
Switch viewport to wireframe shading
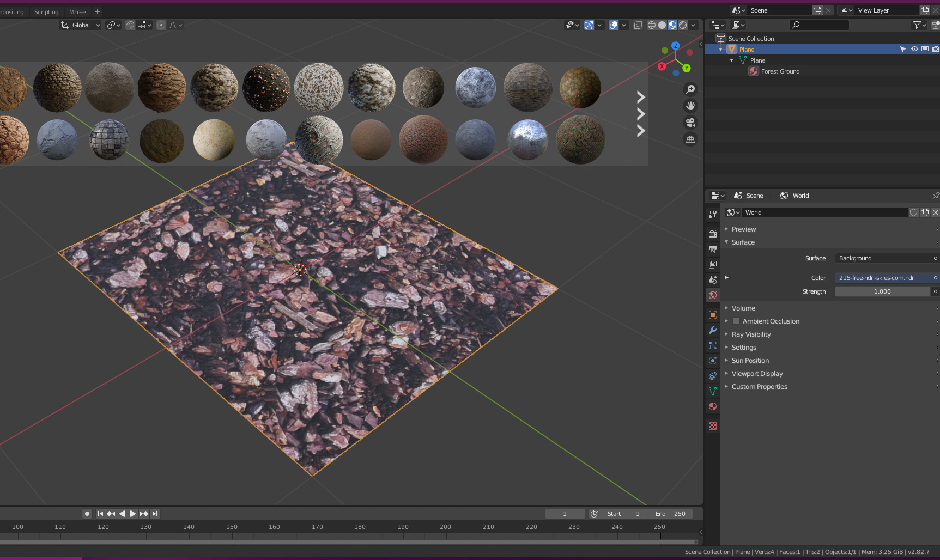coord(652,25)
